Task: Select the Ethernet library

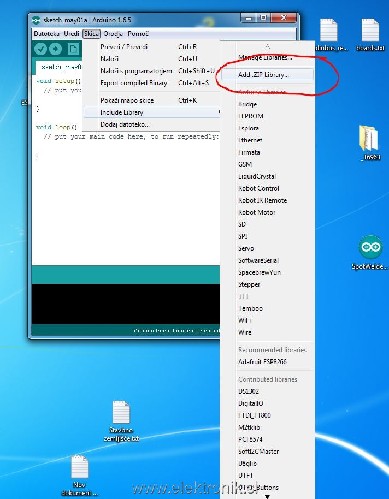Action: (250, 140)
